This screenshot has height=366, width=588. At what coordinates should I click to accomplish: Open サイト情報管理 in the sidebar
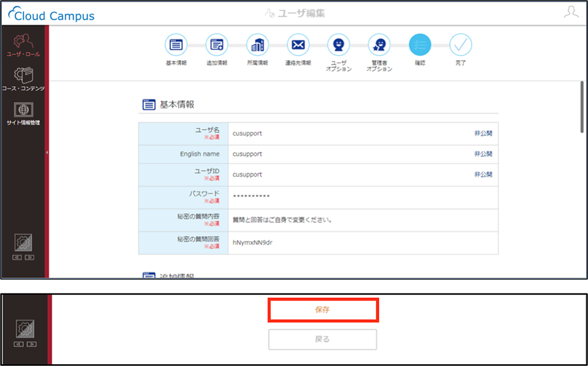click(23, 113)
